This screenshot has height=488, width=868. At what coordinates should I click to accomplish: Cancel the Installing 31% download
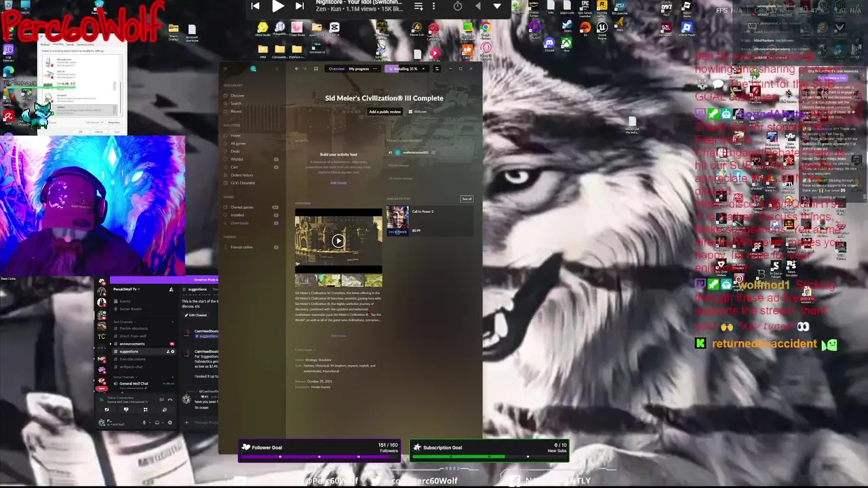coord(423,68)
